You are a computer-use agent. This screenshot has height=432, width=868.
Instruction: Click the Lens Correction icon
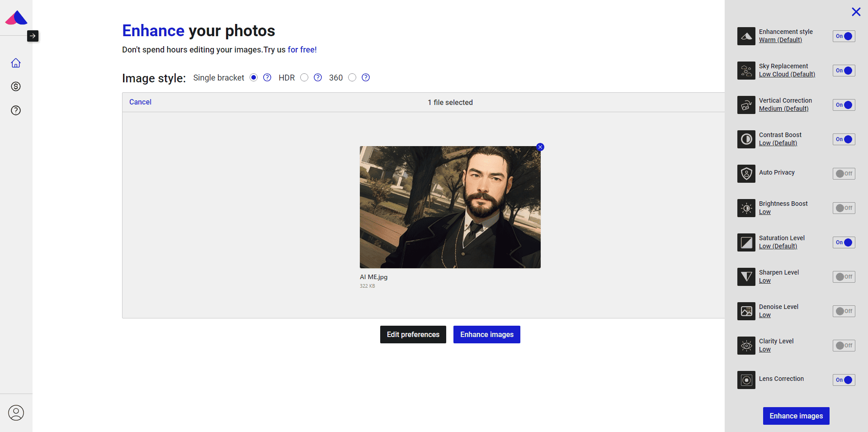(x=746, y=380)
